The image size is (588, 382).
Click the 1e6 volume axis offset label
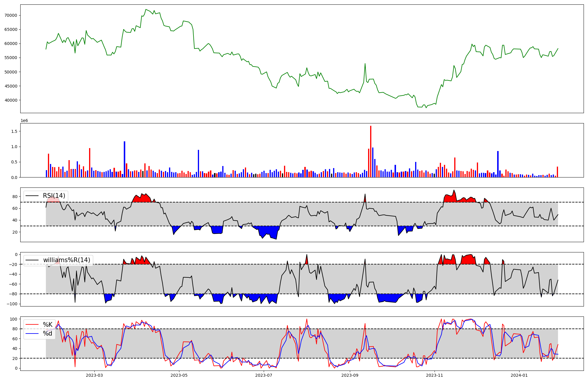point(24,121)
